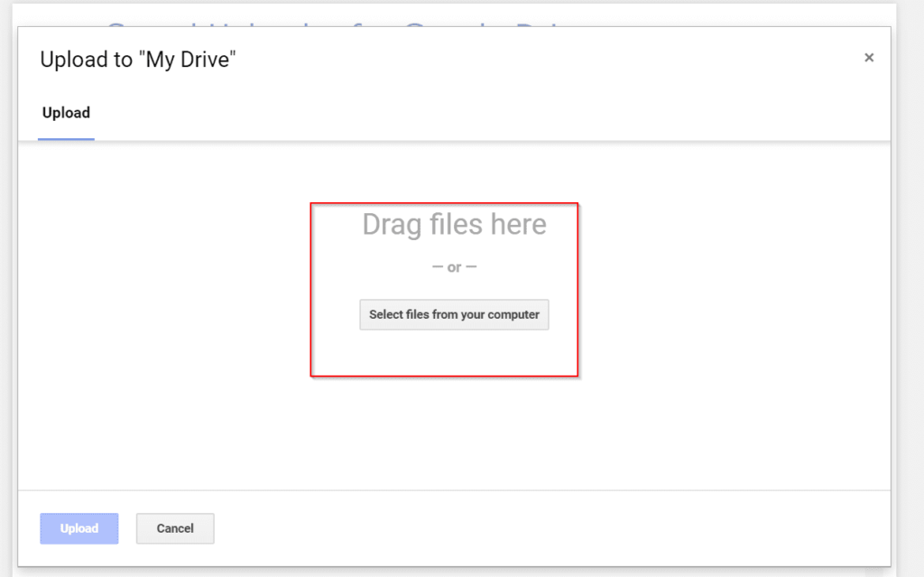This screenshot has width=924, height=577.
Task: Select files from your computer
Action: tap(454, 314)
